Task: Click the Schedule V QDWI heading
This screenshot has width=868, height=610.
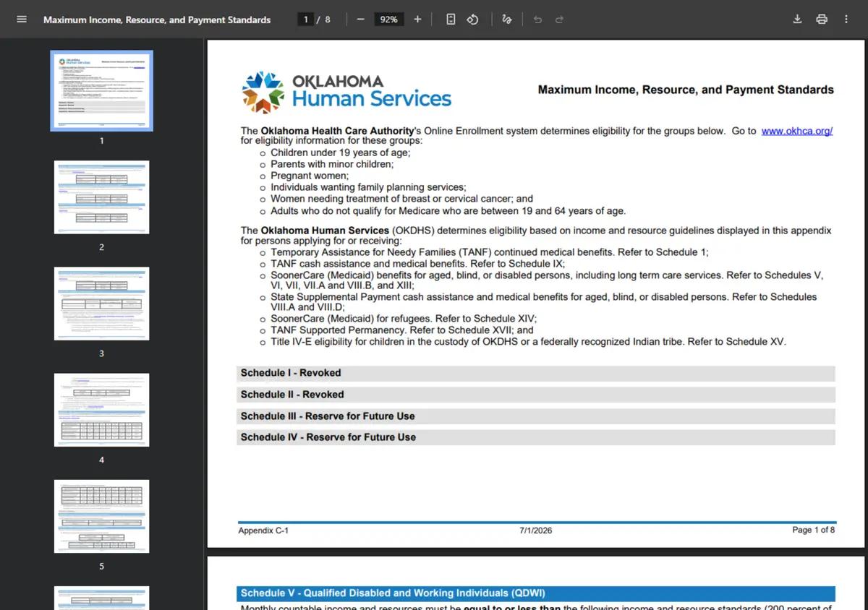Action: click(536, 593)
